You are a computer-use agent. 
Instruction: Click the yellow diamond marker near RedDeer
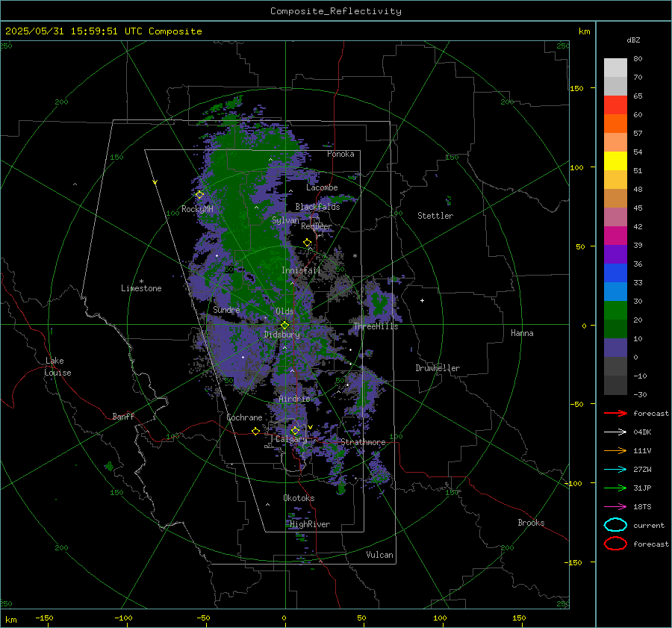tap(308, 243)
